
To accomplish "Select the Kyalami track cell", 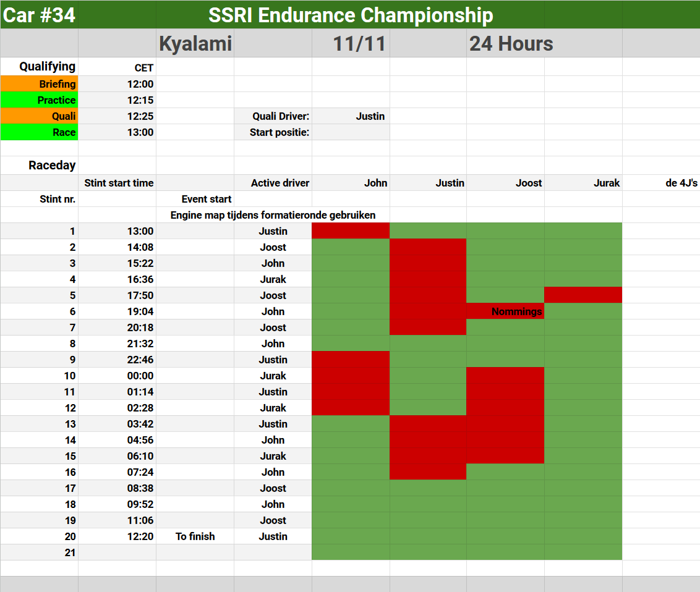I will coord(195,43).
